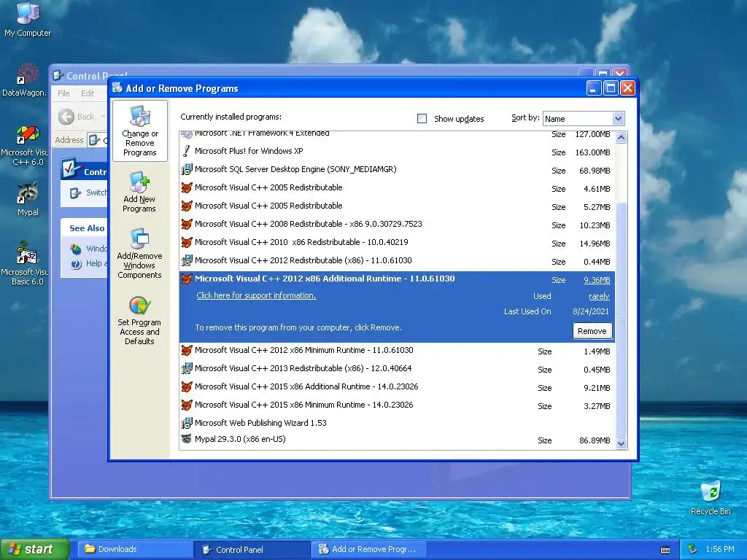This screenshot has height=560, width=747.
Task: Select the Microsoft Visual C++ 6.0 desktop icon
Action: (x=25, y=145)
